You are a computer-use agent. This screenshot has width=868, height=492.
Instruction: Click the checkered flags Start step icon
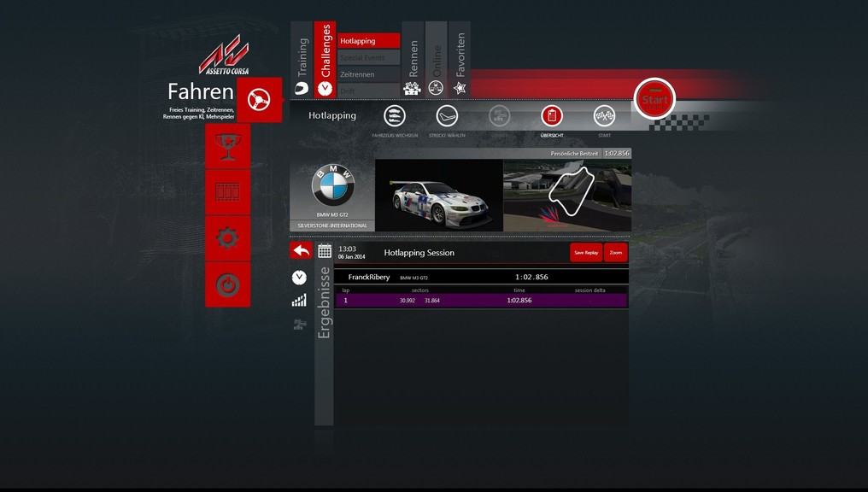[x=604, y=116]
